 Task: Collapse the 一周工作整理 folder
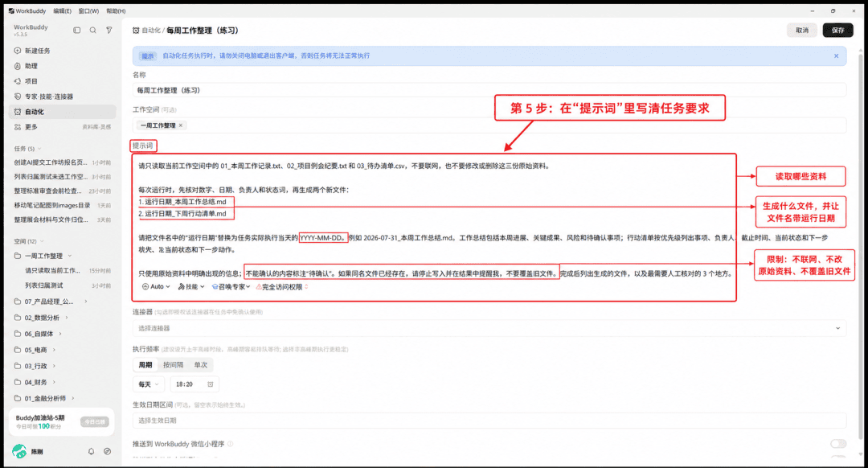coord(70,256)
